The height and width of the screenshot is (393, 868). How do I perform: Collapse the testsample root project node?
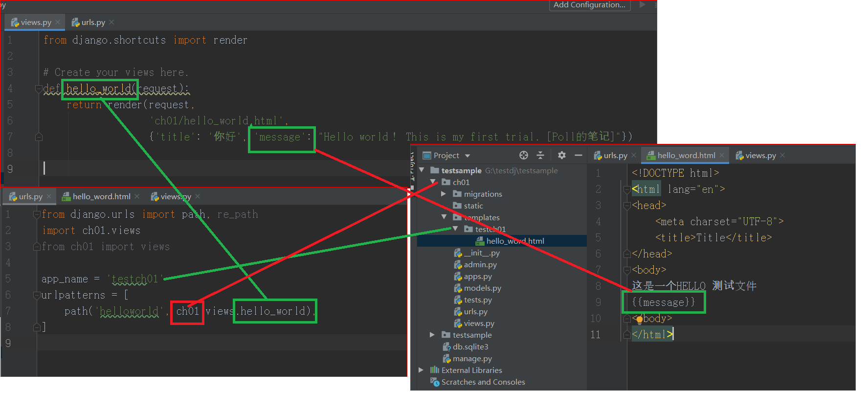coord(422,170)
